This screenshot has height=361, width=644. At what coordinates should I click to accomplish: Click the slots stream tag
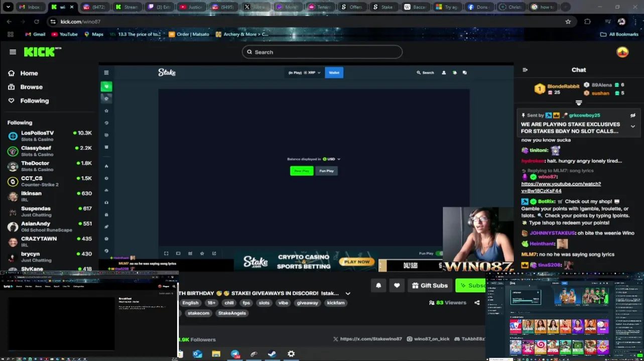click(264, 303)
